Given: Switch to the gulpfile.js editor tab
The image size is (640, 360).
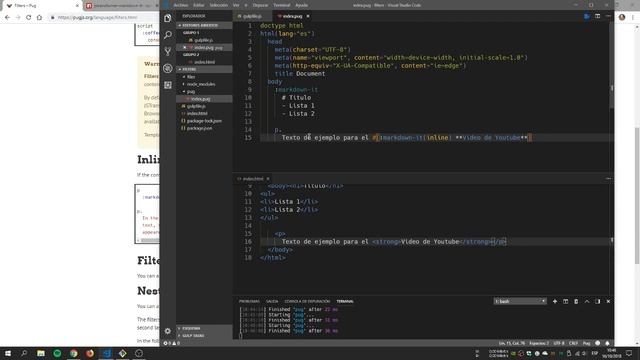Looking at the screenshot, I should click(x=250, y=16).
